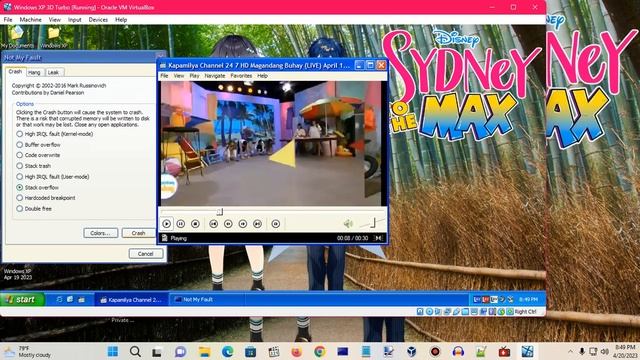Switch to the Hang tab
The image size is (640, 360).
pyautogui.click(x=34, y=72)
